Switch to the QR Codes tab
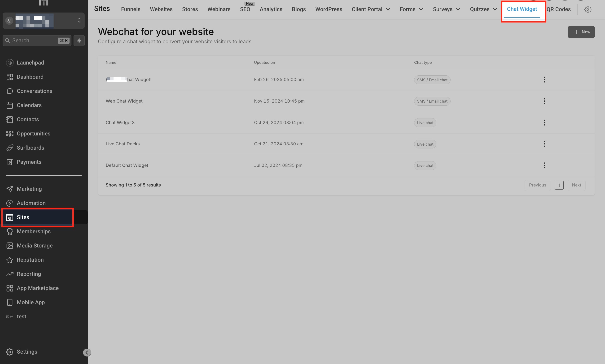 [x=558, y=9]
